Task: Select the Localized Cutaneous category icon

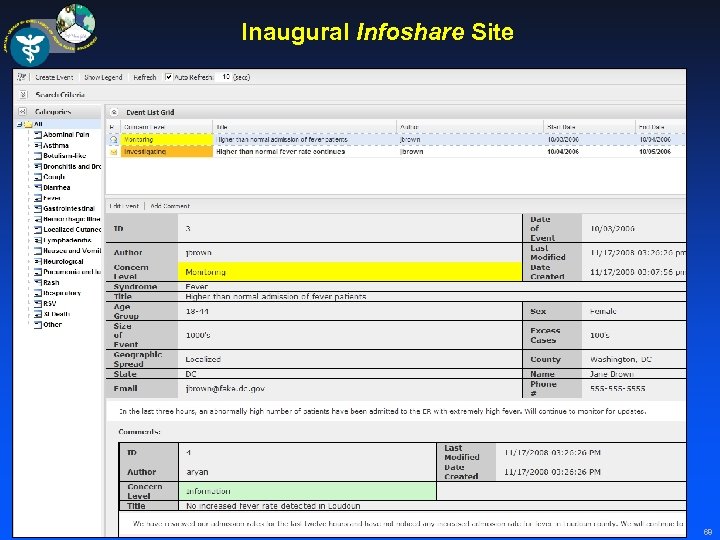Action: (38, 230)
